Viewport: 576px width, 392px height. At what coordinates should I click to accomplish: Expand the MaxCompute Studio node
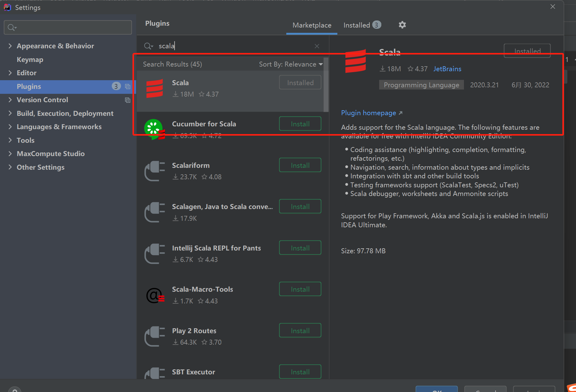[x=10, y=154]
